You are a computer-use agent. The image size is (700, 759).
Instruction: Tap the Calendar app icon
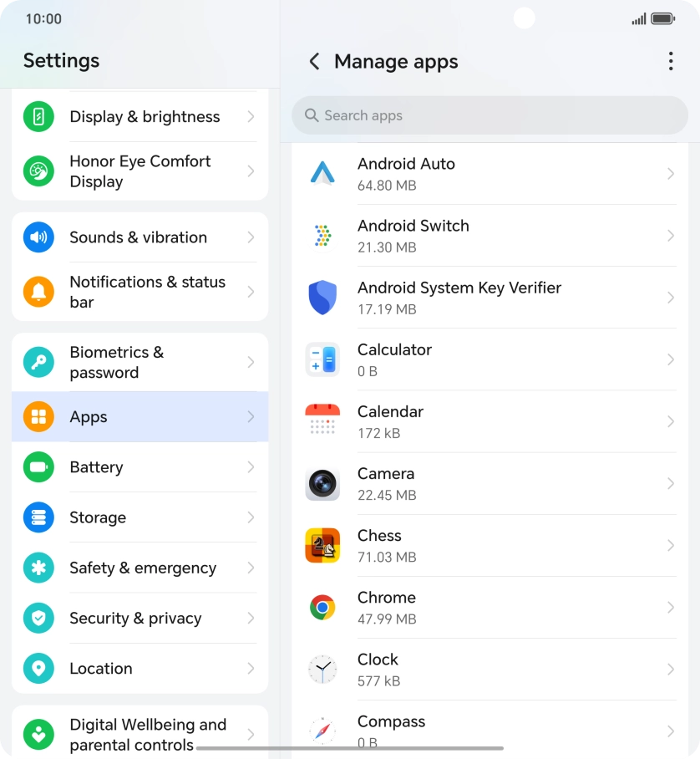point(322,421)
